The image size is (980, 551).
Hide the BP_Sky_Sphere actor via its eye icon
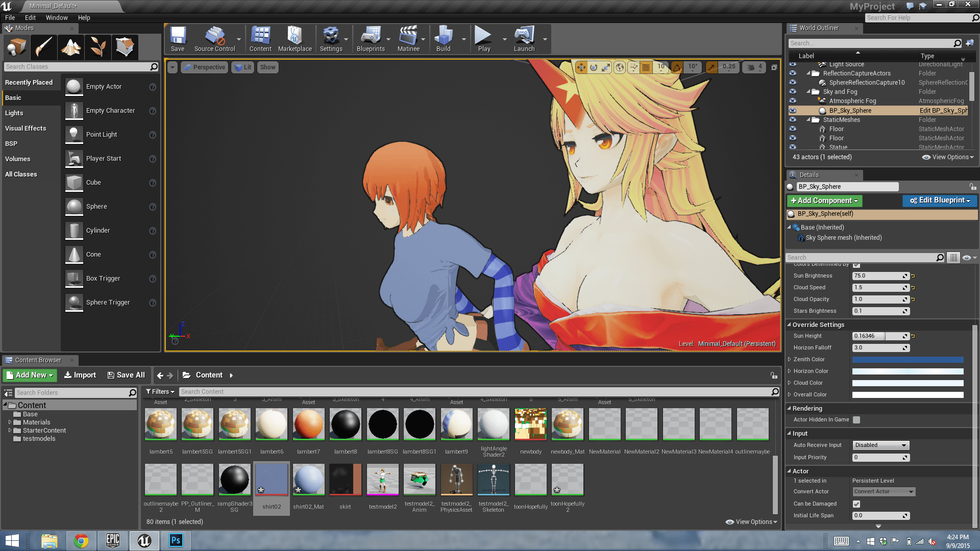(x=793, y=111)
